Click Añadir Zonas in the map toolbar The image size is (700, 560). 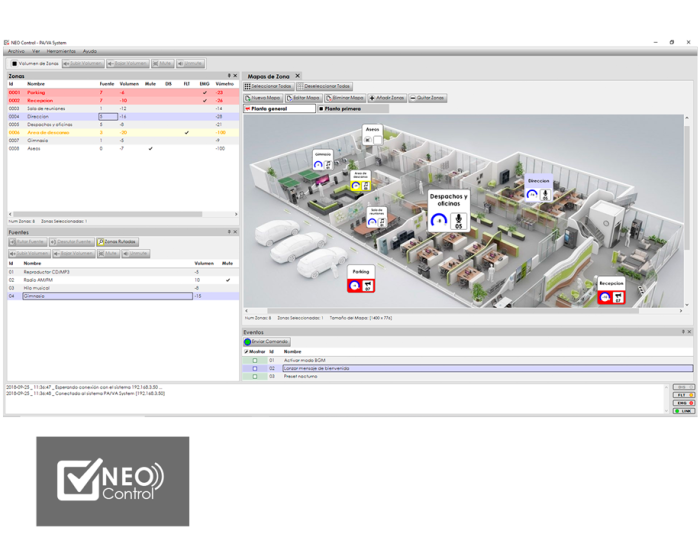point(386,98)
